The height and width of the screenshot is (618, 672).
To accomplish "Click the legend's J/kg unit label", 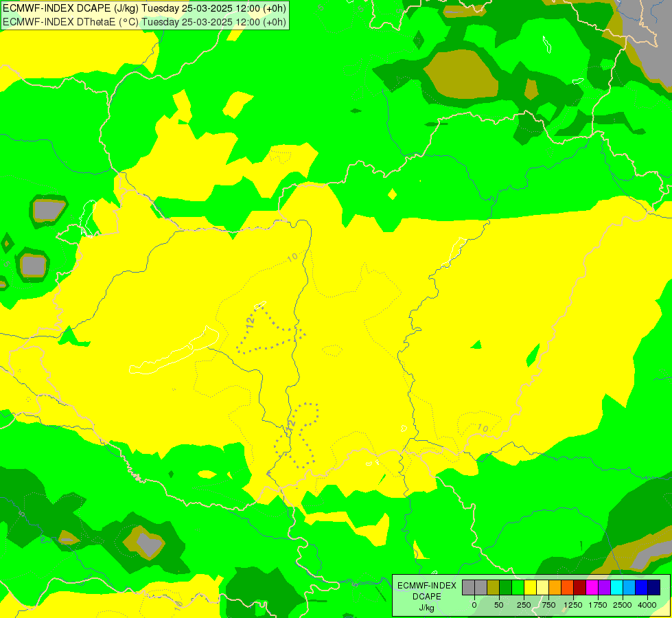I will coord(427,608).
